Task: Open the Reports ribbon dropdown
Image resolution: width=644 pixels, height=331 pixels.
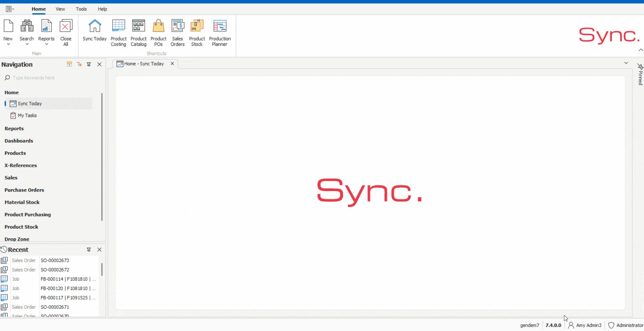Action: (46, 33)
